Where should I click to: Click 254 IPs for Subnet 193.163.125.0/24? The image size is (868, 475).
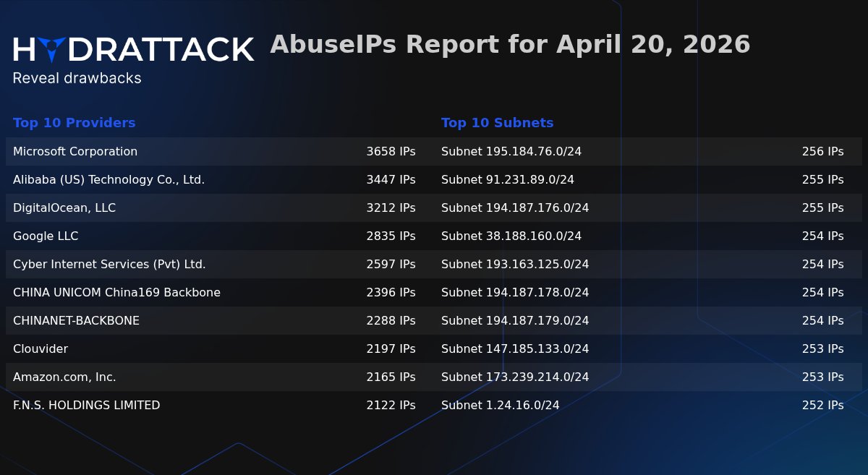[x=822, y=265]
